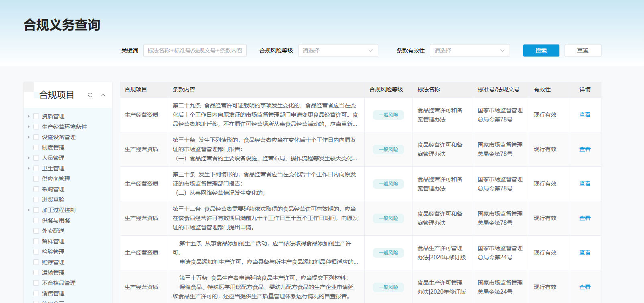View details of 第十五条 row

coord(585,252)
